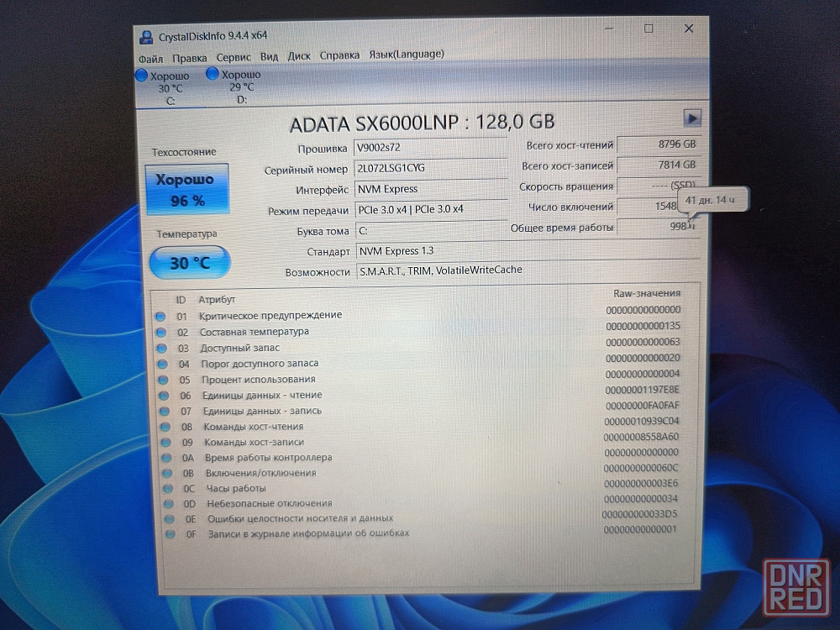
Task: Expand the Вид menu
Action: [x=269, y=56]
